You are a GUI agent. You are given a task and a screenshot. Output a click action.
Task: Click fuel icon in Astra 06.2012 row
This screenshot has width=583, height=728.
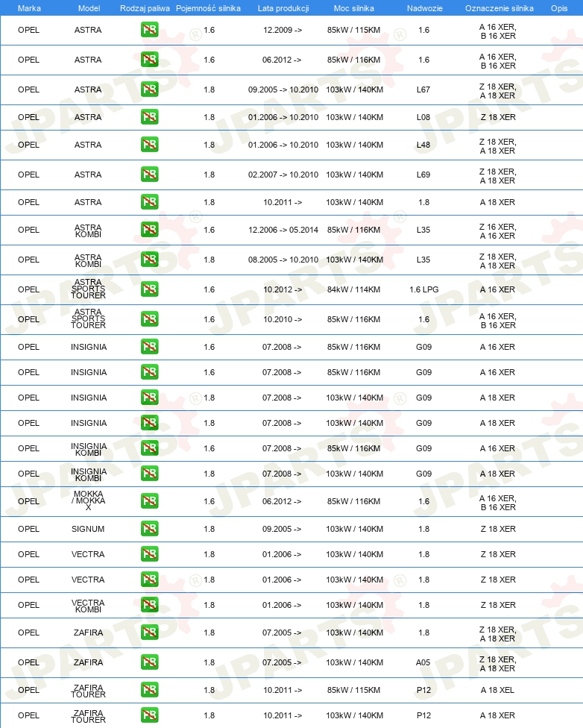point(149,60)
